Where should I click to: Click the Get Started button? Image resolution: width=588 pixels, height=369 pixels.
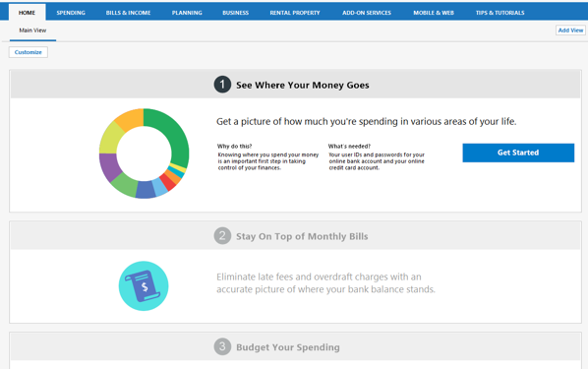[x=518, y=153]
